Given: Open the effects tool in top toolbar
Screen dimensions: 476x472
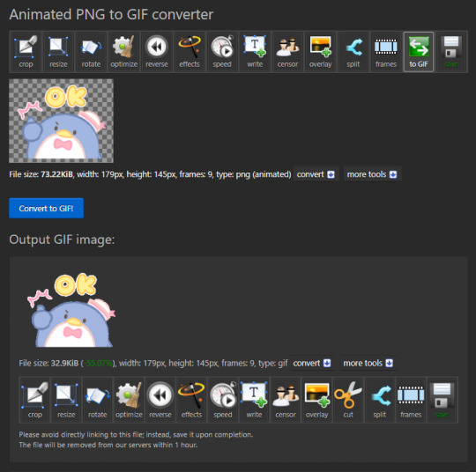Looking at the screenshot, I should [190, 52].
